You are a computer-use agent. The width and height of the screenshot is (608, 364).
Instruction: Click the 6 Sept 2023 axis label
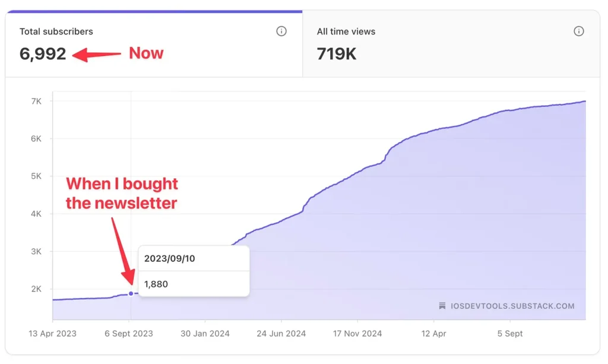(x=129, y=333)
